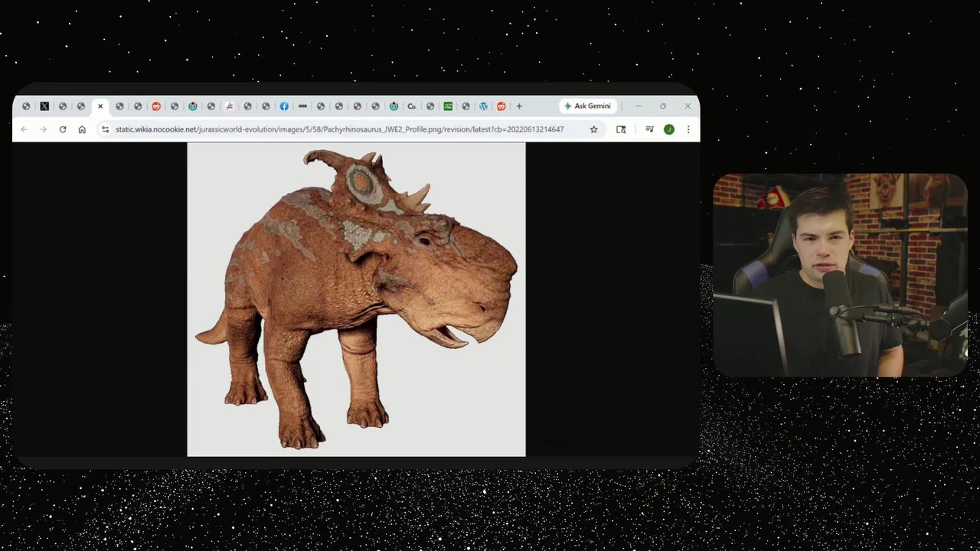980x551 pixels.
Task: Open the globe tab at the far left of the tab strip
Action: coord(26,106)
